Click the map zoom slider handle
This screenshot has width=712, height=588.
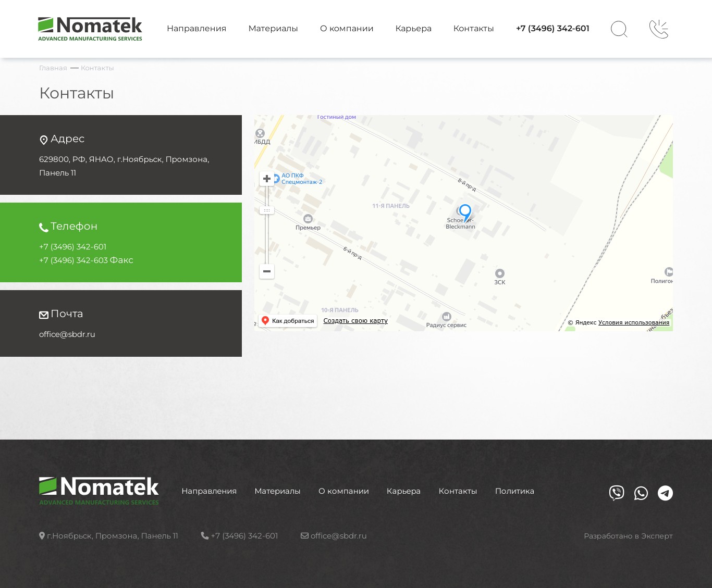[x=267, y=210]
